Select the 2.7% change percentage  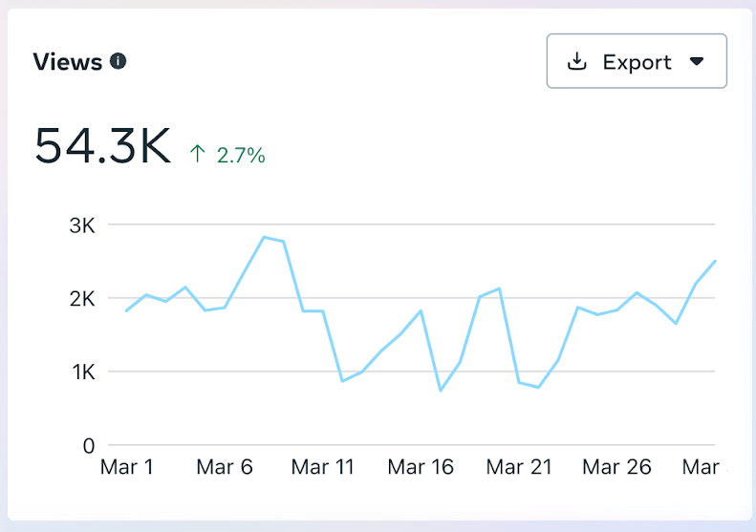point(241,155)
